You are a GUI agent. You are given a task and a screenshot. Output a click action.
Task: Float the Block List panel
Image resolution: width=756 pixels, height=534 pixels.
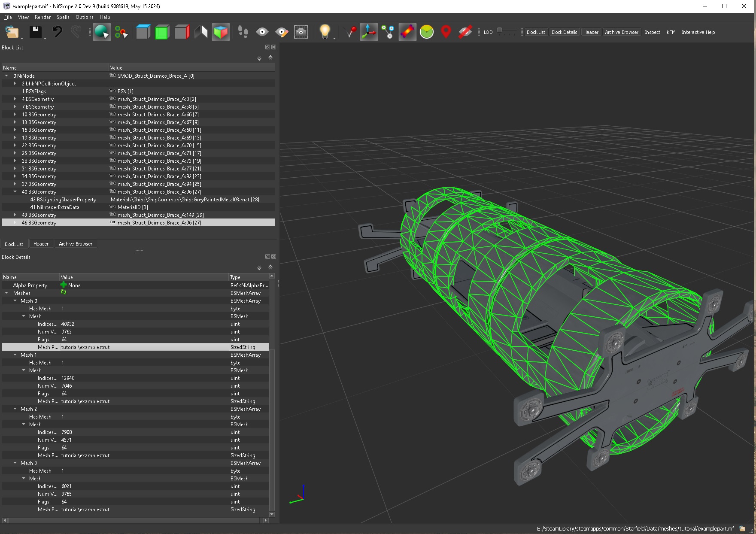(x=267, y=47)
